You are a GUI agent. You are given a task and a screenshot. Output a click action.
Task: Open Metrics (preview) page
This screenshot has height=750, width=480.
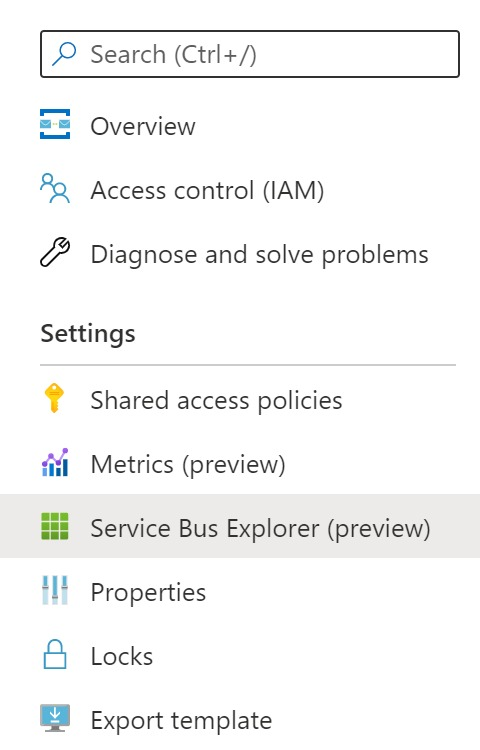click(240, 464)
